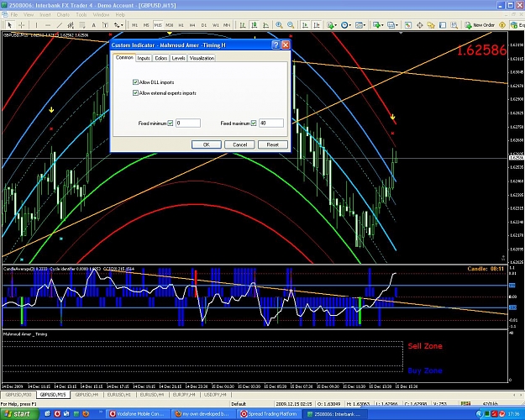Screen dimensions: 525x420
Task: Switch chart to MN timeframe
Action: (227, 25)
